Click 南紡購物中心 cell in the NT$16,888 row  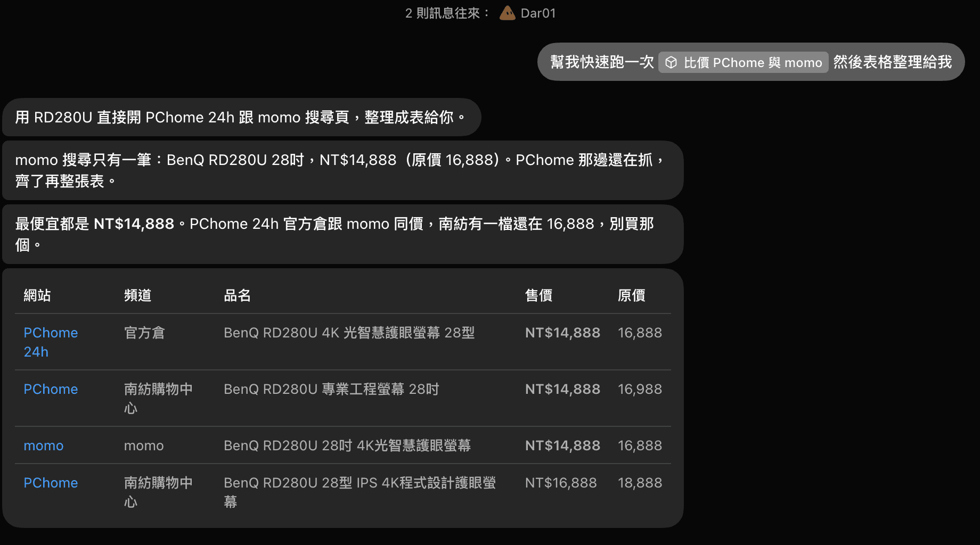coord(158,492)
